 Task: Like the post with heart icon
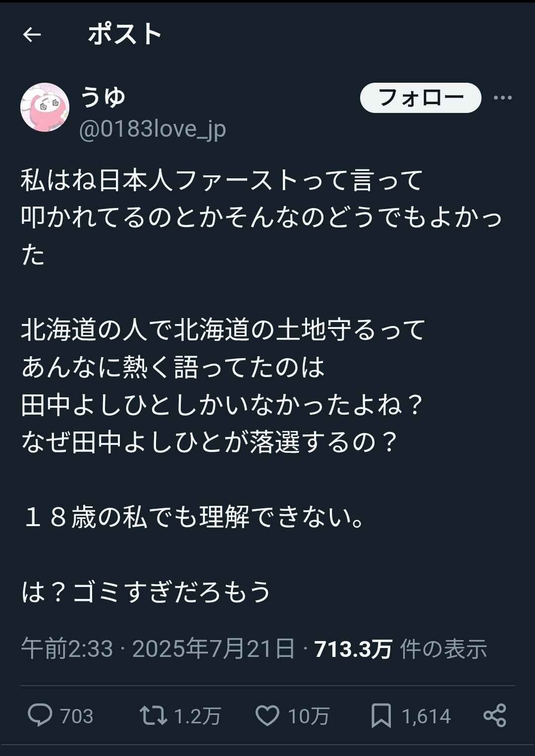[267, 715]
